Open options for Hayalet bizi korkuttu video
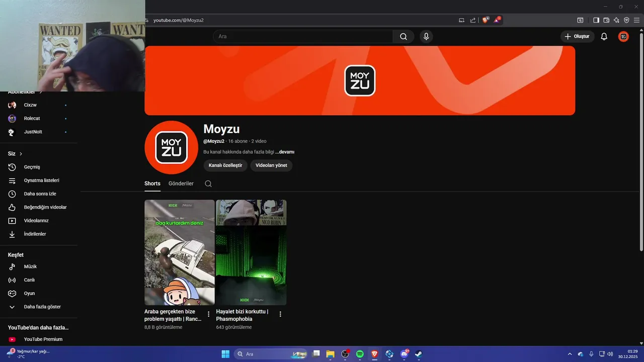Viewport: 644px width, 362px height. (x=280, y=314)
